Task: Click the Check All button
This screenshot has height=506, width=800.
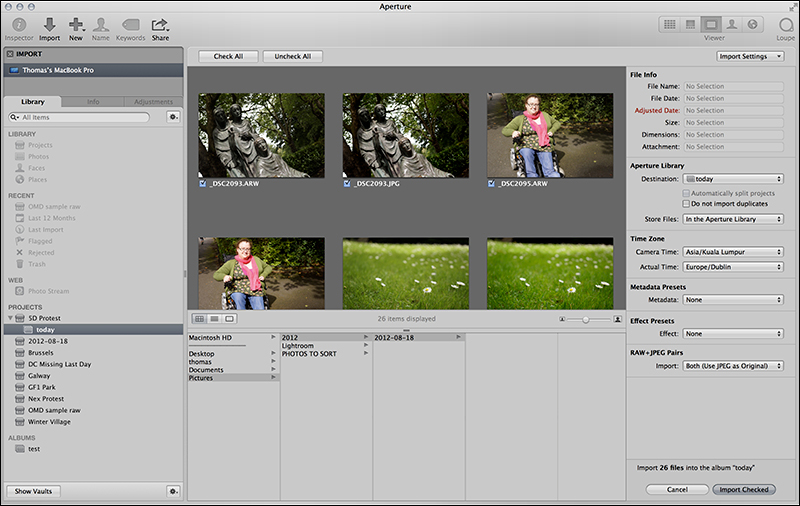Action: tap(228, 57)
